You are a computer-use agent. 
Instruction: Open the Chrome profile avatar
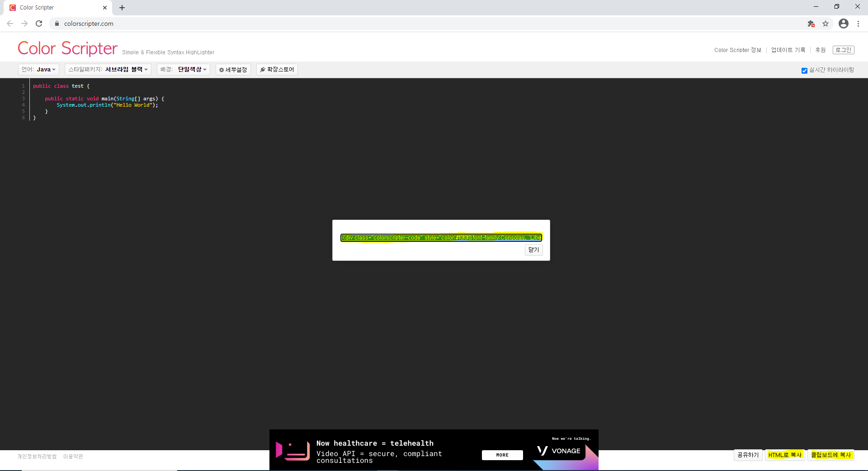tap(844, 24)
